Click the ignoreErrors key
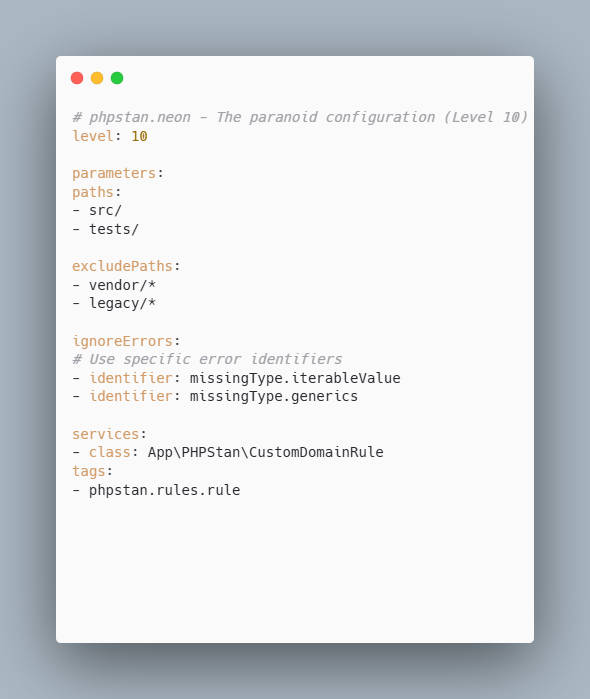Screen dimensions: 590x699 122,341
